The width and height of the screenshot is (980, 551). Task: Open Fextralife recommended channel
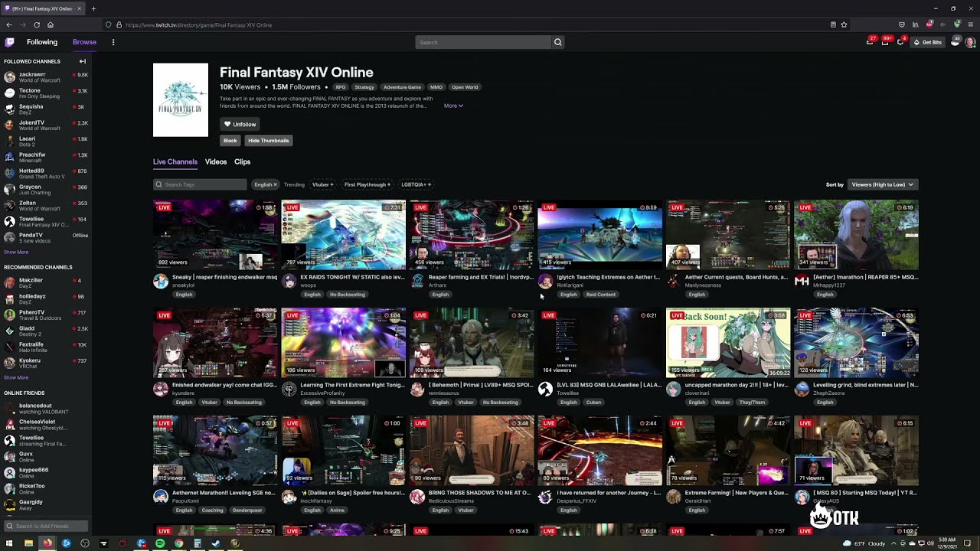(x=46, y=347)
